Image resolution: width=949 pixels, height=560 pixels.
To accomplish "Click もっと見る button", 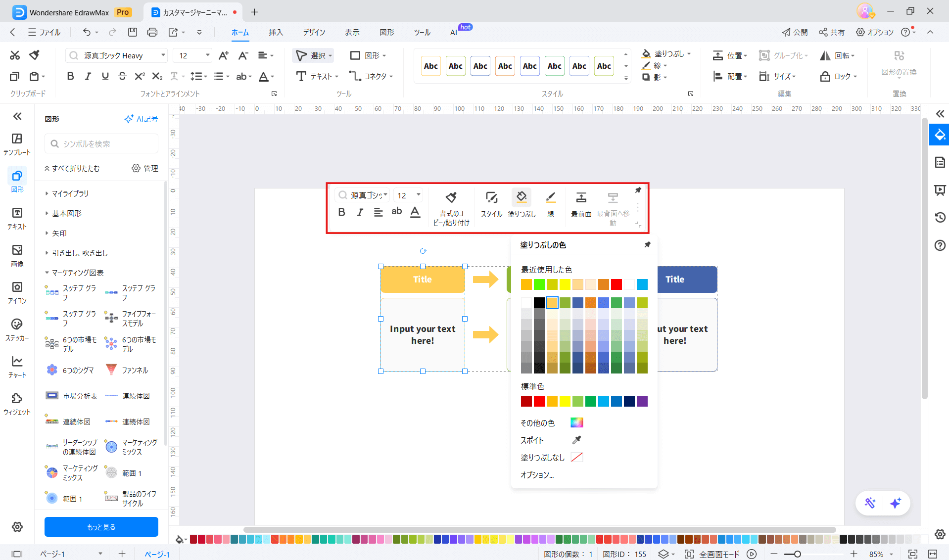I will point(101,527).
